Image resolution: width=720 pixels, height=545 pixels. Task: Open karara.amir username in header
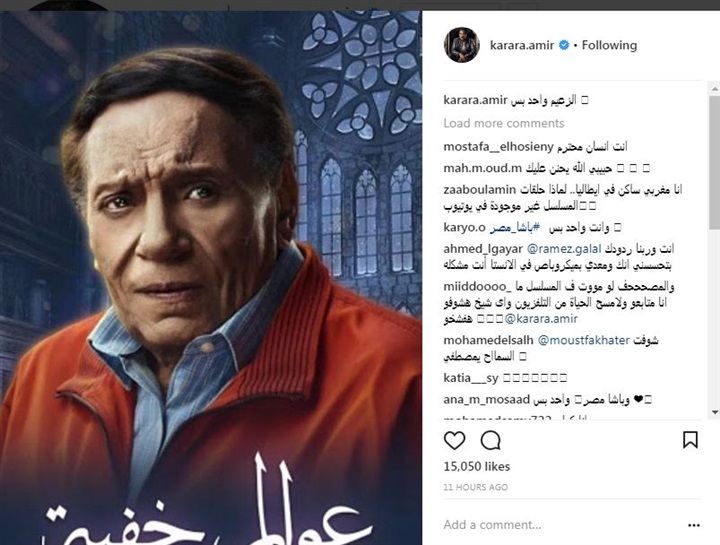coord(522,45)
